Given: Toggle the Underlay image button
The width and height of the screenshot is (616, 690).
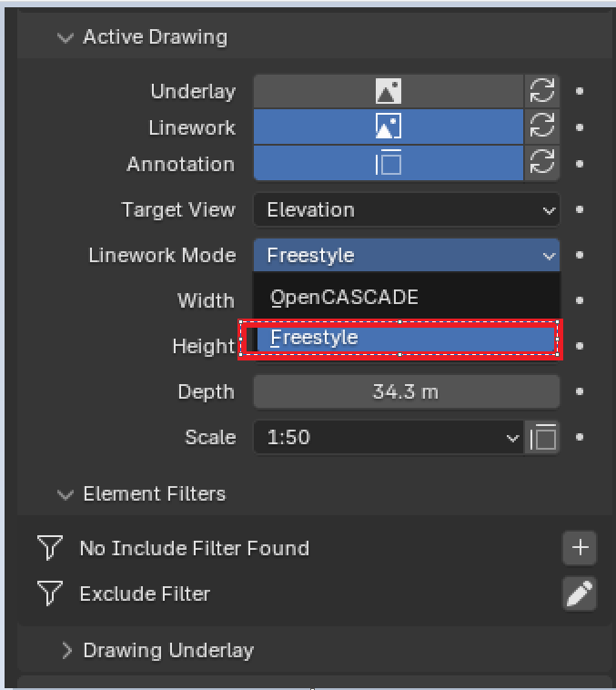Looking at the screenshot, I should click(389, 91).
